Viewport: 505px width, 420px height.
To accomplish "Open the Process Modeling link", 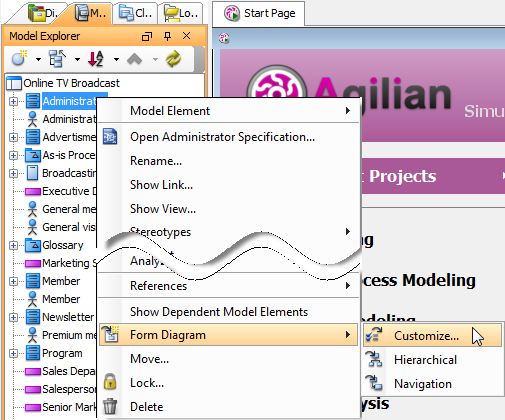I will [418, 280].
